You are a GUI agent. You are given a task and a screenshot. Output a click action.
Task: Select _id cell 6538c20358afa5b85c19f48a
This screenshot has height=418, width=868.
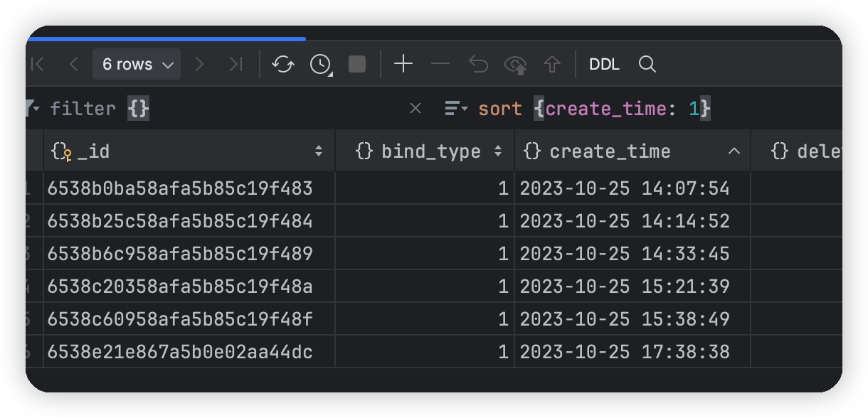189,286
